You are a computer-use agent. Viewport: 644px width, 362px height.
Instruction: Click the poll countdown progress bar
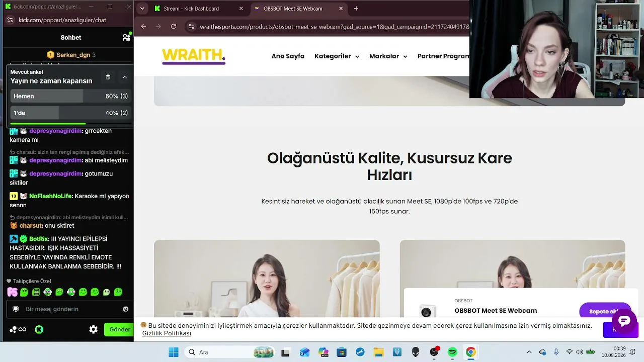click(70, 124)
